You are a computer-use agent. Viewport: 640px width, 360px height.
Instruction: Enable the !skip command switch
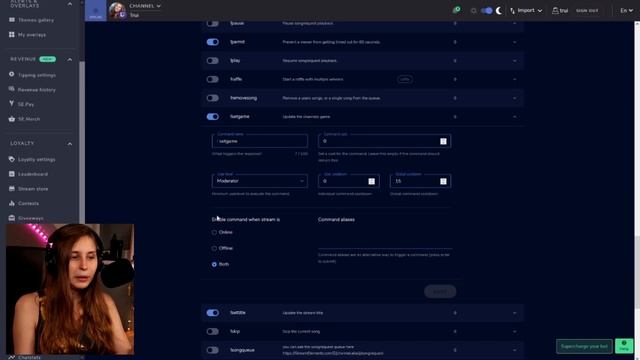tap(213, 331)
